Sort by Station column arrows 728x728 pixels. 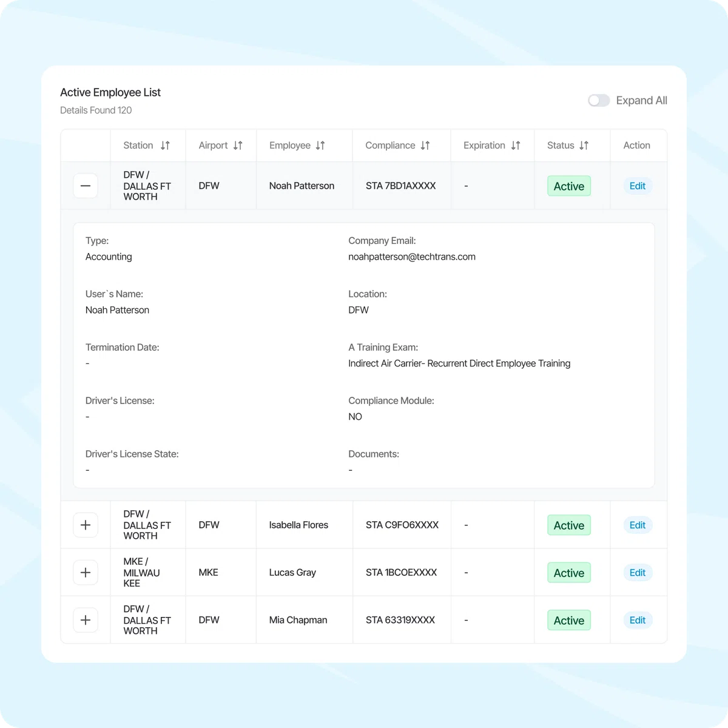pos(165,146)
